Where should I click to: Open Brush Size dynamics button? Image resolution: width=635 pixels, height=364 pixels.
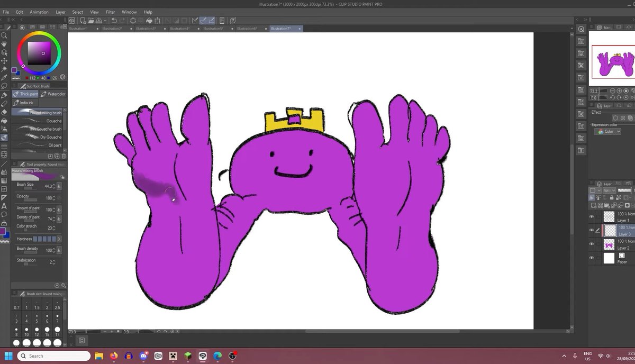pos(59,186)
